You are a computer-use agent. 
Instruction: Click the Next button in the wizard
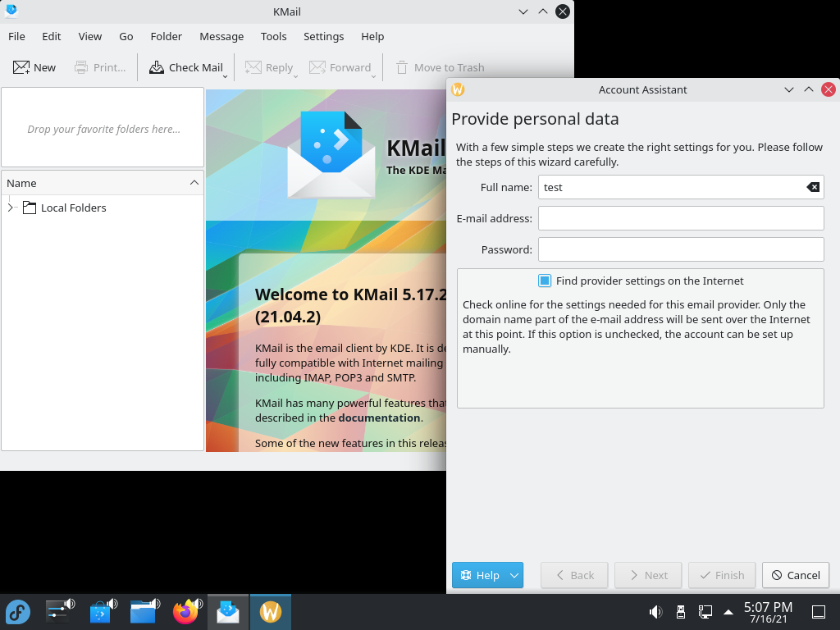648,575
